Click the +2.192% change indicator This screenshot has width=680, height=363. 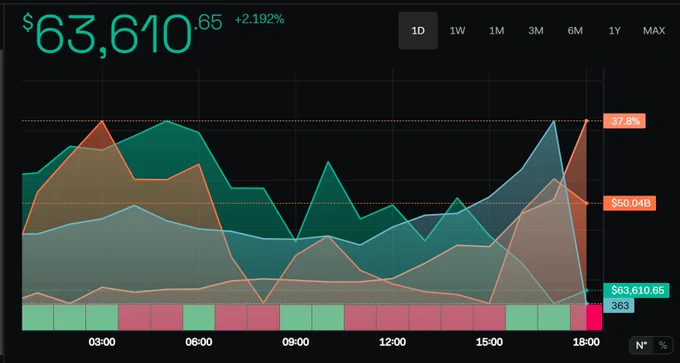(259, 19)
